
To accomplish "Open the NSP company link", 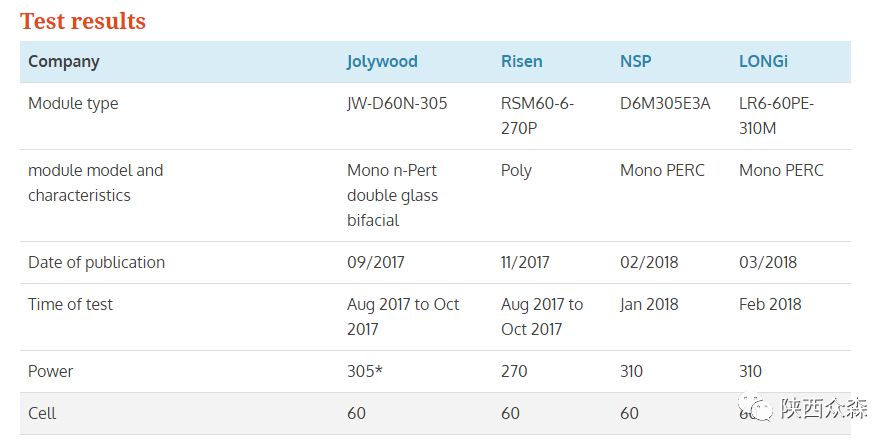I will (635, 62).
